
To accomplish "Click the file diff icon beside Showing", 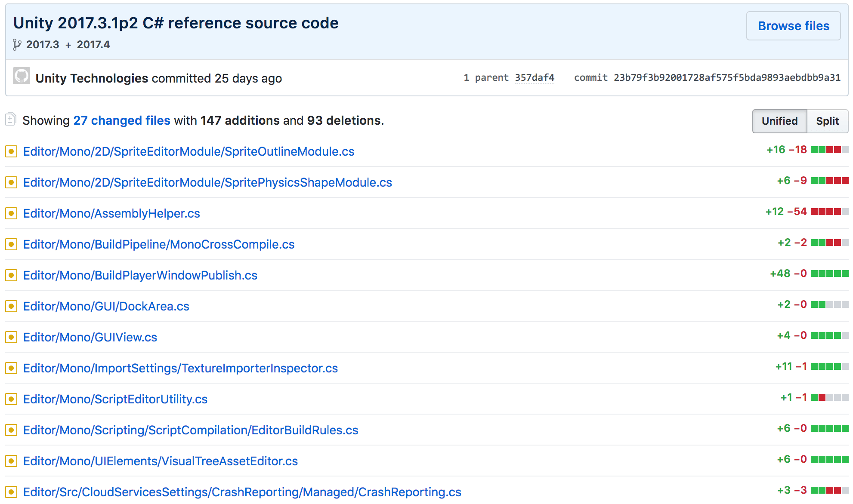I will (x=11, y=119).
